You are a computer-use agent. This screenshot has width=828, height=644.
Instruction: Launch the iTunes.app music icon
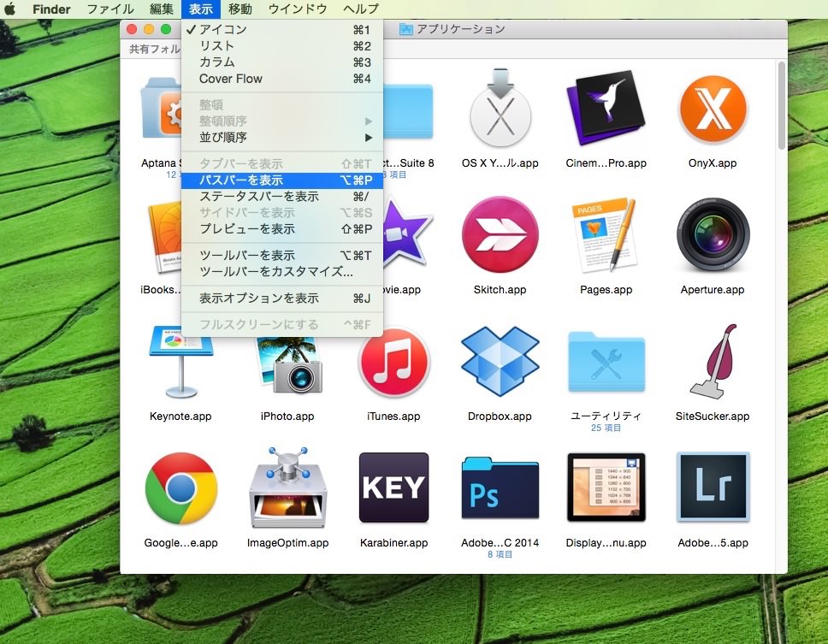[394, 362]
